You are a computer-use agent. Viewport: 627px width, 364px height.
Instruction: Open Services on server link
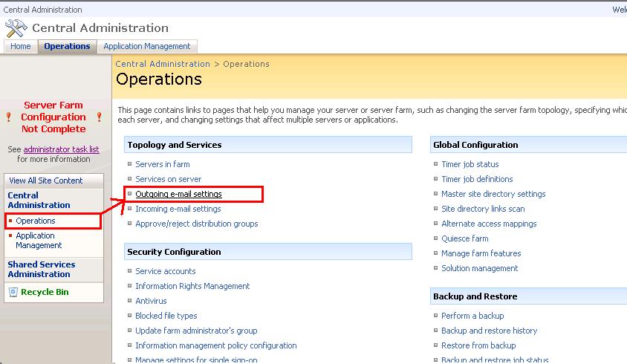(x=168, y=179)
